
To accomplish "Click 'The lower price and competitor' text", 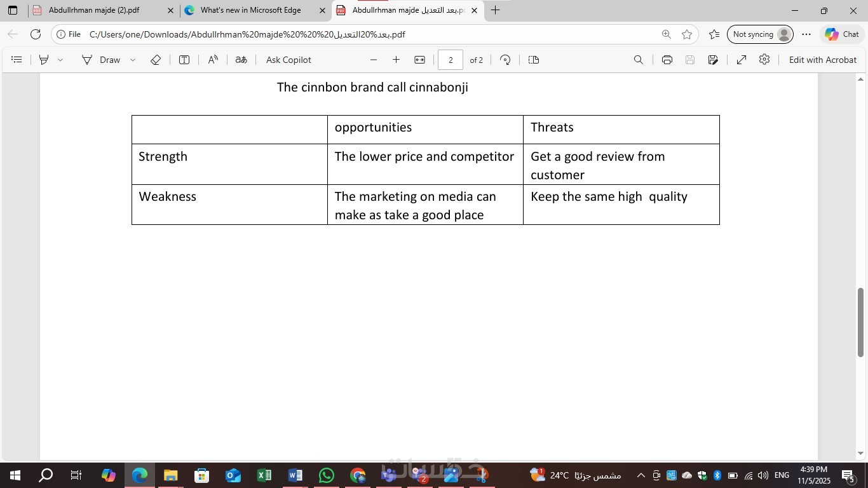I will [424, 156].
